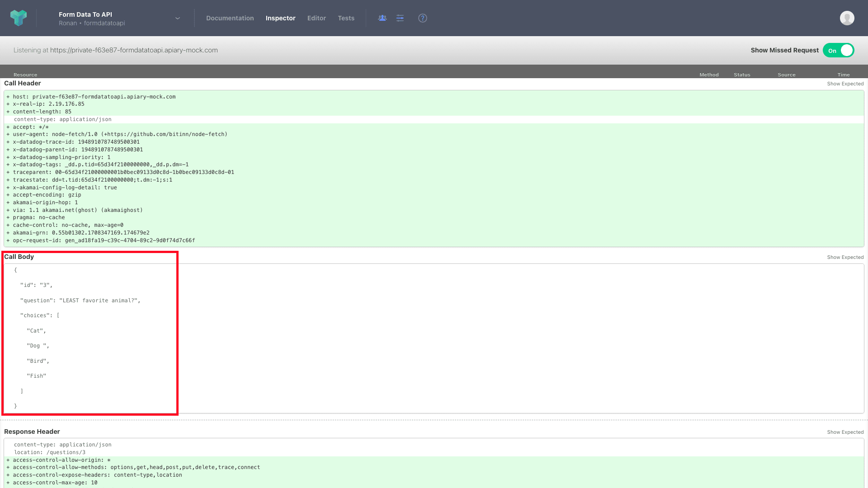Screen dimensions: 868x488
Task: Click the "Bird" choice line
Action: pos(38,361)
